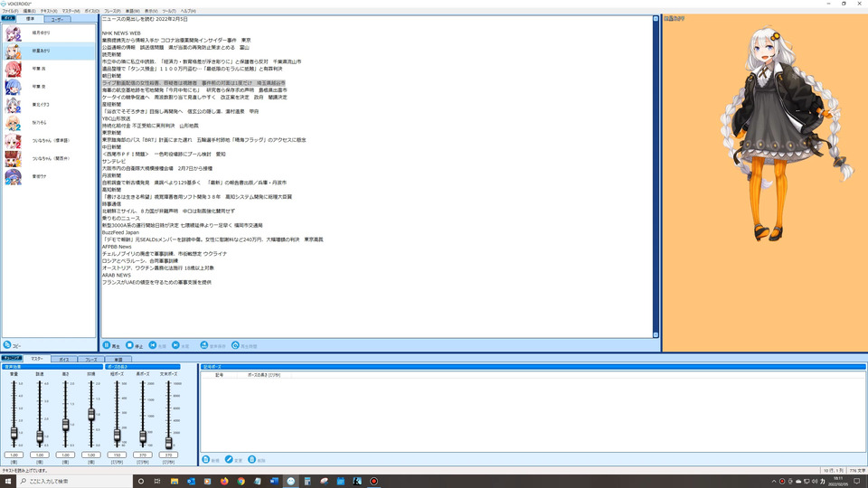The width and height of the screenshot is (868, 488).
Task: Expand the hidden tray icons chevron
Action: click(x=774, y=481)
